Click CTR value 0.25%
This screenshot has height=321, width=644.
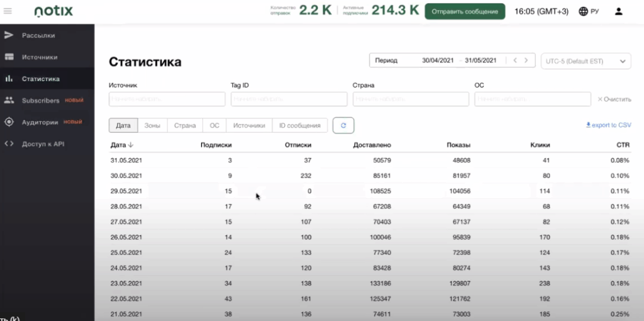pos(619,314)
